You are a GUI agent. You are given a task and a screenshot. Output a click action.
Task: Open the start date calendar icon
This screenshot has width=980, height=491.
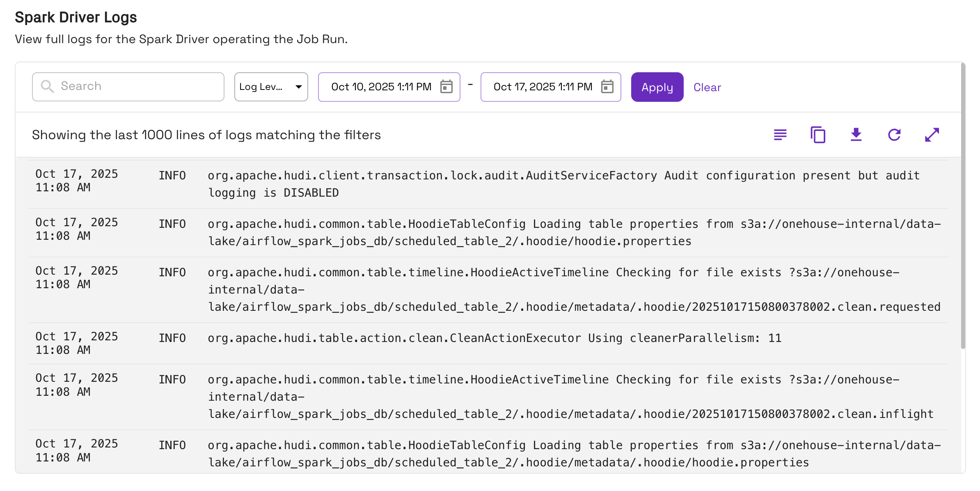(446, 87)
